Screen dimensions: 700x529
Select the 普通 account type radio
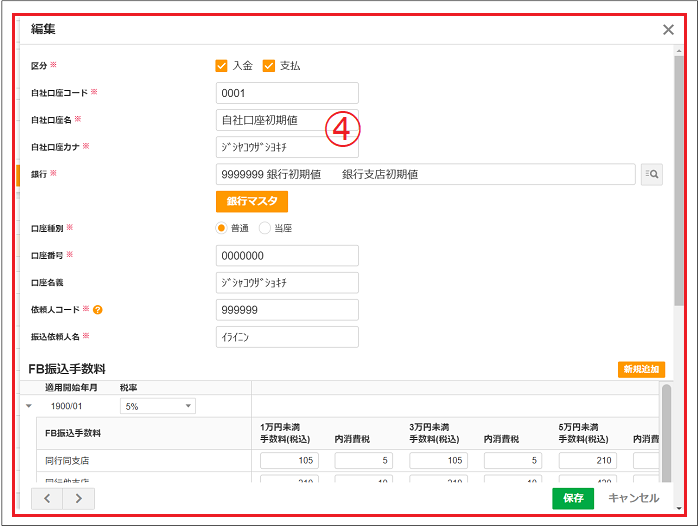coord(222,228)
